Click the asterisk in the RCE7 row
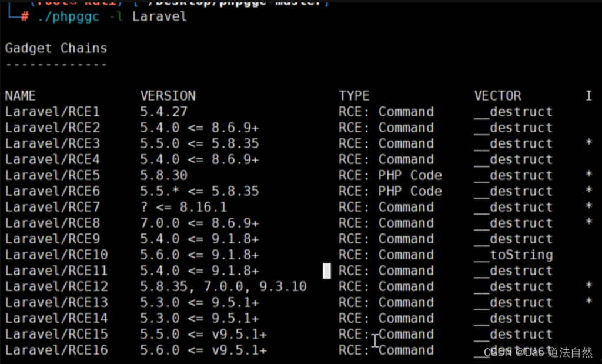Screen dimensions: 602x364 point(588,206)
